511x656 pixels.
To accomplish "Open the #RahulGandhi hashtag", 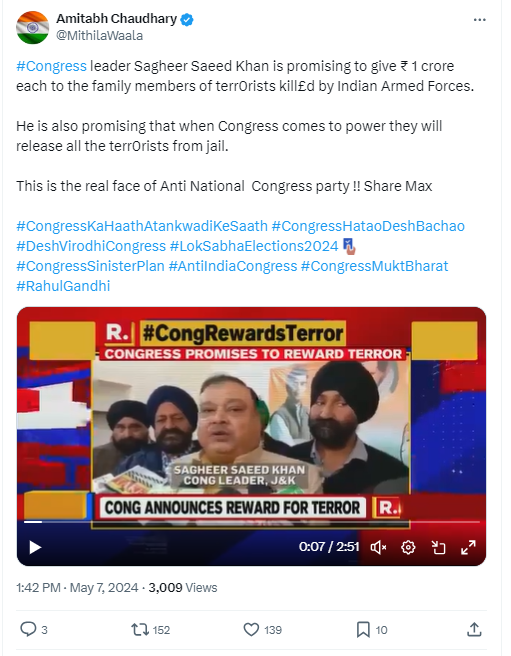I will (63, 286).
